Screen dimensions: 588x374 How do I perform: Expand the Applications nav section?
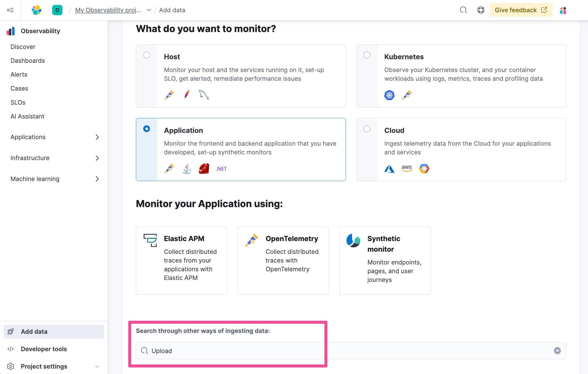97,137
